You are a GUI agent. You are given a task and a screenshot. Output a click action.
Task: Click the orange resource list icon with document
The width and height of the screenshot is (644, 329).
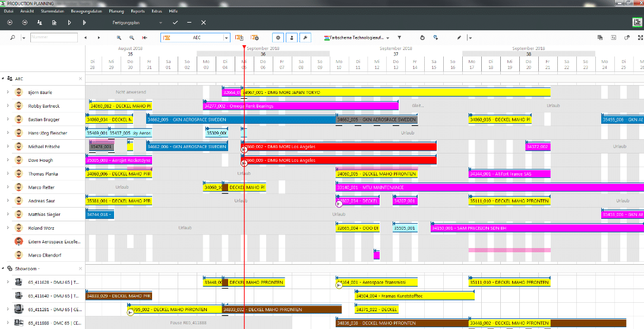(x=239, y=37)
